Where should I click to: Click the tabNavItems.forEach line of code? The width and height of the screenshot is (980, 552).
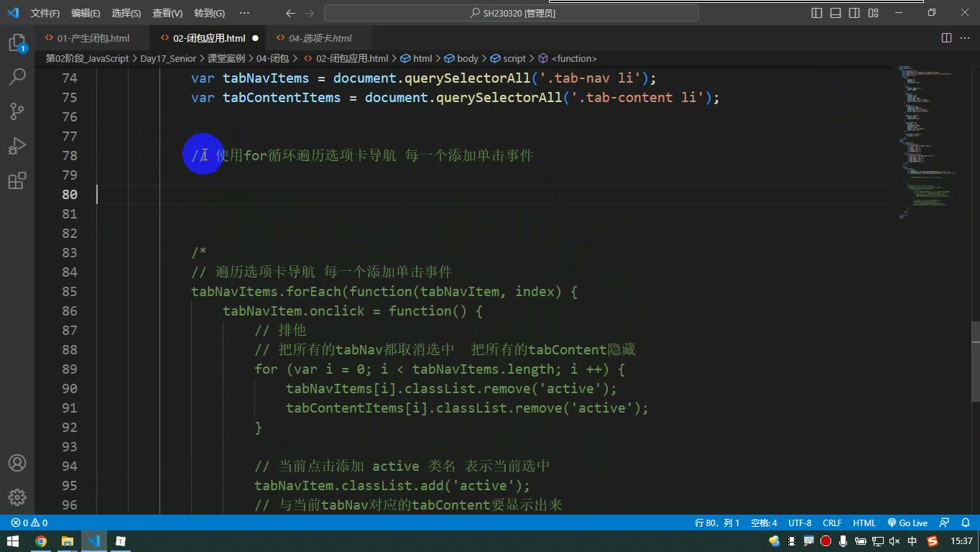click(x=384, y=291)
